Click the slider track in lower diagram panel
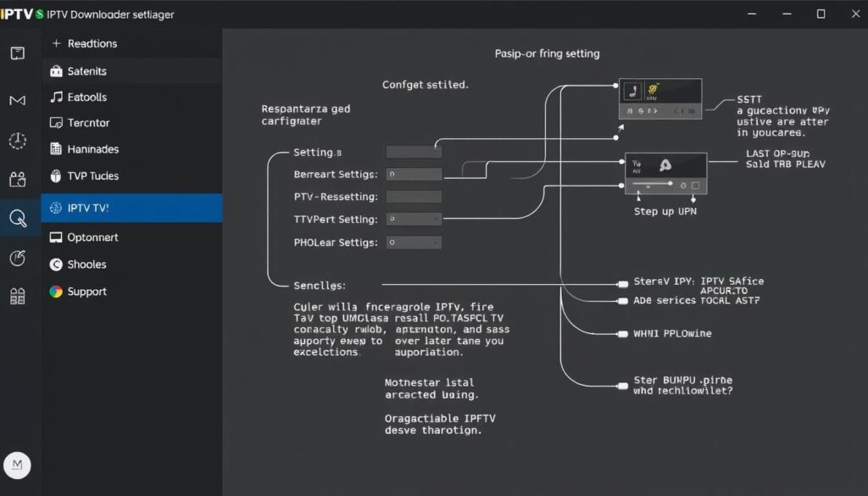 tap(652, 183)
